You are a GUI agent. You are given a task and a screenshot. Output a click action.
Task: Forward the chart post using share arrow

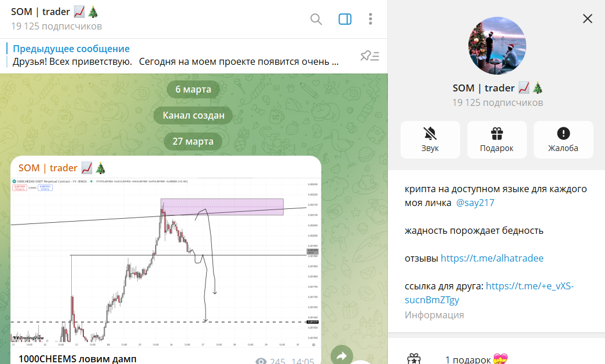[x=342, y=356]
